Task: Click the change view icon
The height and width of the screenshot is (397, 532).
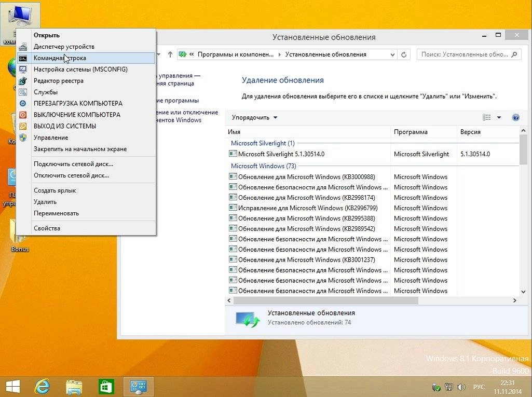Action: 486,117
